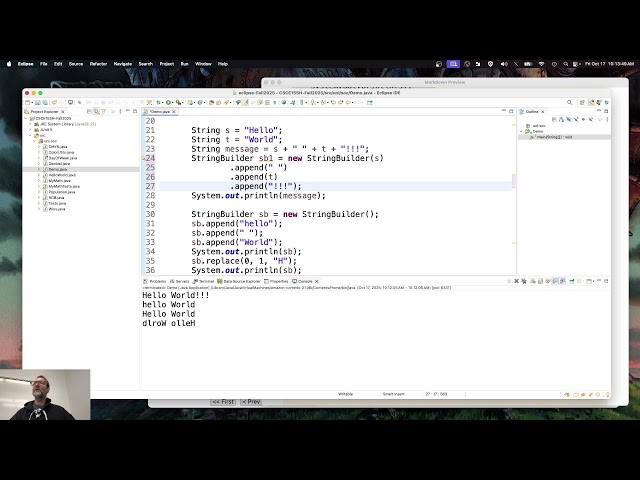Click the terminal-monitor icon in toolbar

tap(70, 102)
